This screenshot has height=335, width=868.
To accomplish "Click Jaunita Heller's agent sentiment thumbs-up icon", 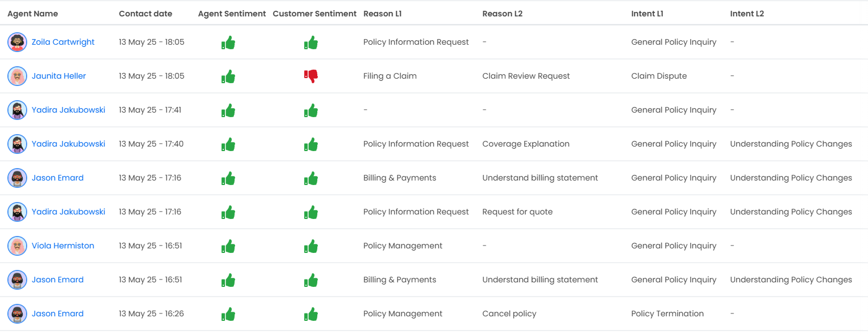I will tap(228, 76).
